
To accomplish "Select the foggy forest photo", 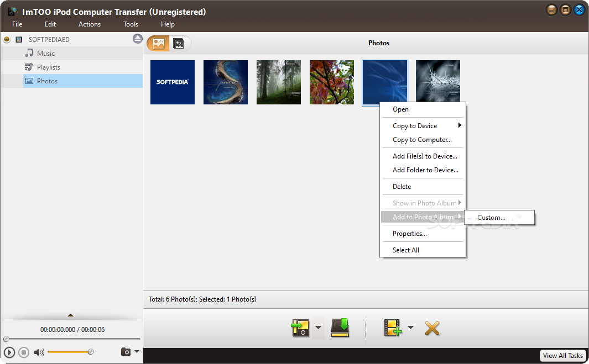I will [278, 82].
